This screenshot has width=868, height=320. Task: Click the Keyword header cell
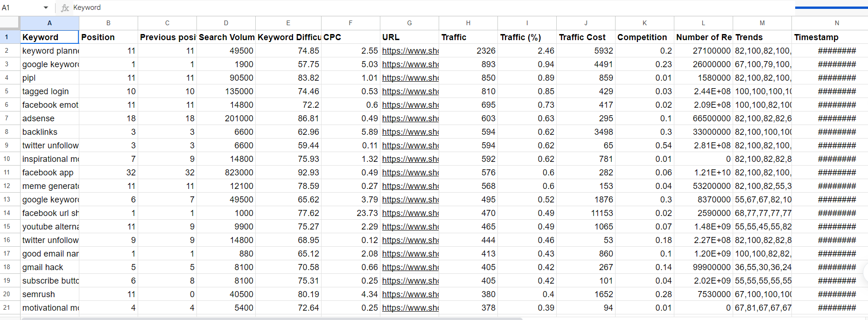pyautogui.click(x=49, y=37)
